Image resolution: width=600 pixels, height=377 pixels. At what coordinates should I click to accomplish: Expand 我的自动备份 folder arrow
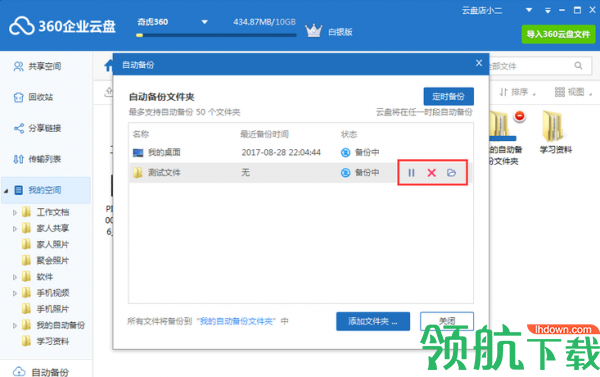click(x=15, y=326)
